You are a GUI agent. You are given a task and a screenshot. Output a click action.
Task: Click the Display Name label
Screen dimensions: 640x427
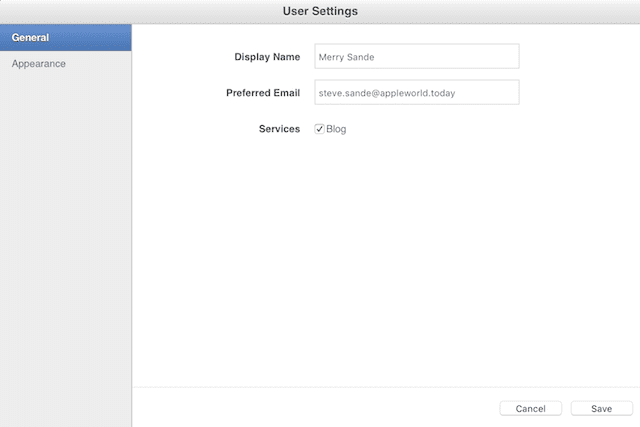(267, 57)
